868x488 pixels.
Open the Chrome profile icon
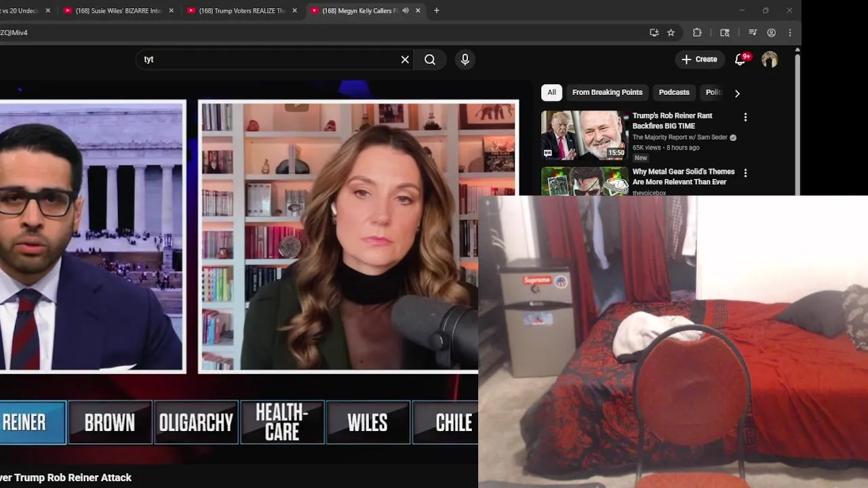click(x=771, y=33)
